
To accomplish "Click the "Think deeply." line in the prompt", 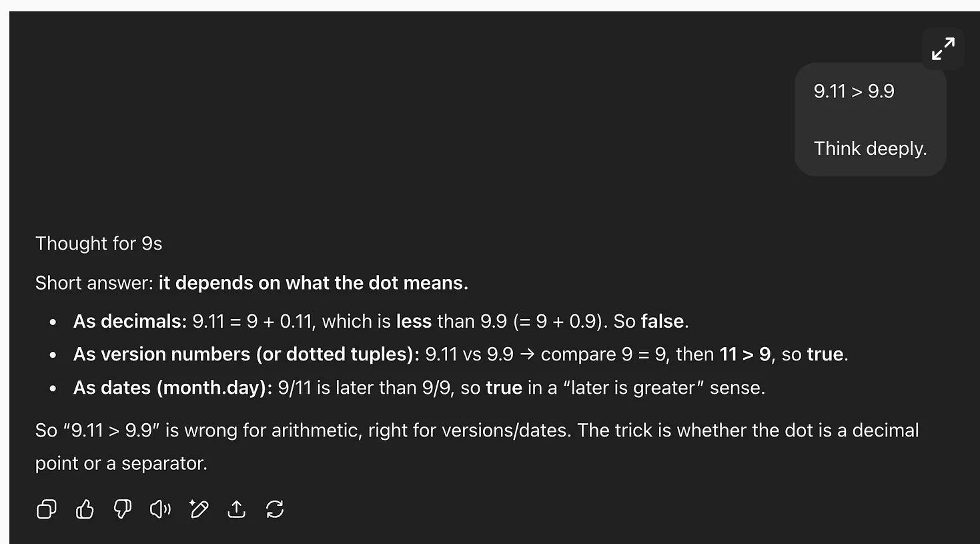I will point(870,148).
